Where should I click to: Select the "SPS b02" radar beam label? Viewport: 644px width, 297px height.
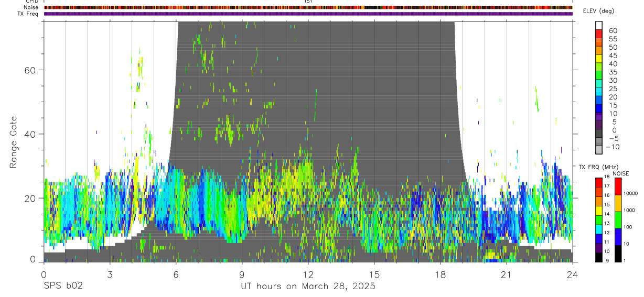click(63, 286)
